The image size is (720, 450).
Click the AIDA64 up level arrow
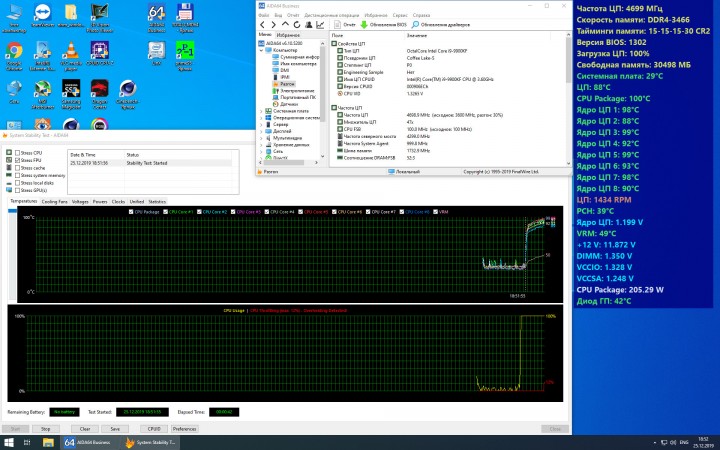[285, 25]
